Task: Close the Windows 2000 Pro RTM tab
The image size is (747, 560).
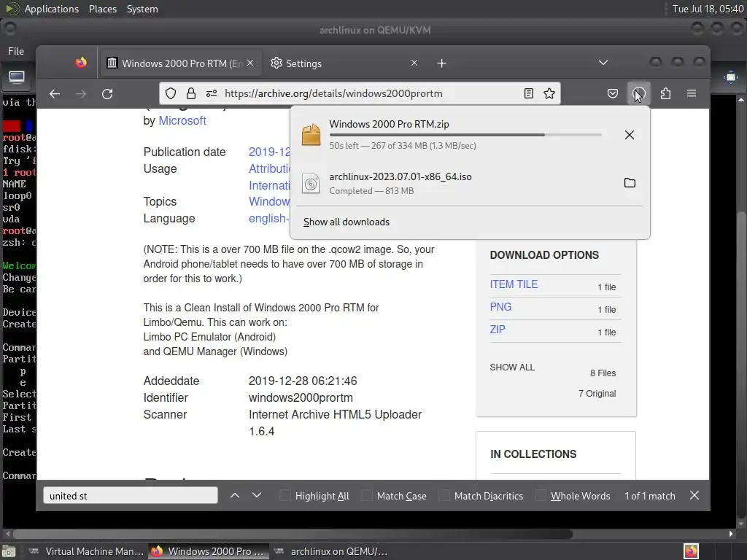Action: click(251, 63)
